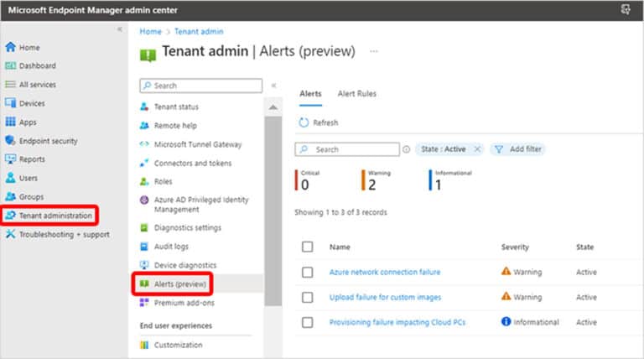This screenshot has width=644, height=359.
Task: Open the Reports icon in sidebar
Action: 10,159
